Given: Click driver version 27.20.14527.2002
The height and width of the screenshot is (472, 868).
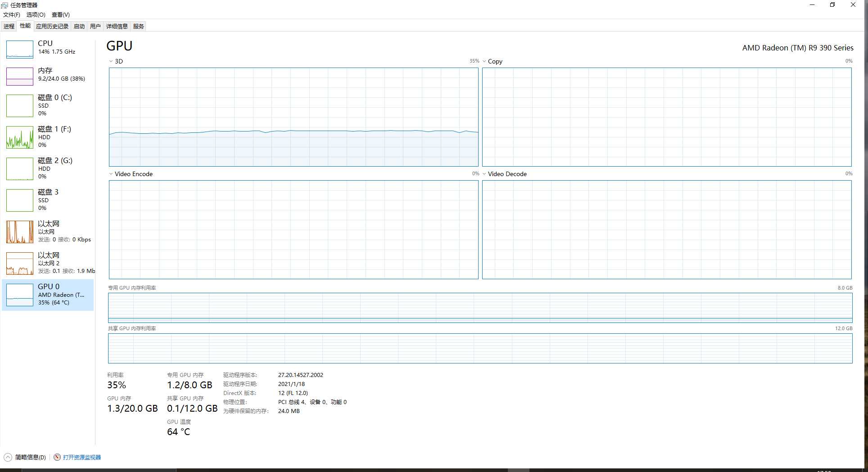Looking at the screenshot, I should click(x=301, y=375).
